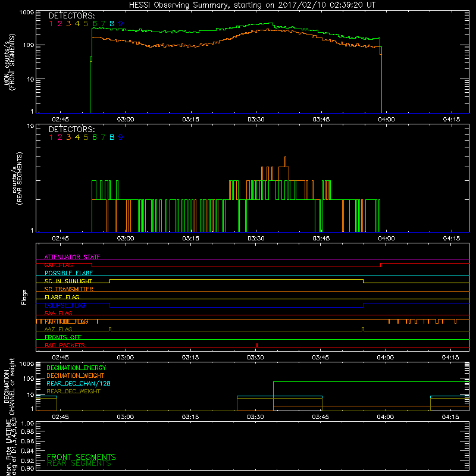Click the FRONTS_OFF flag label
476x476 pixels.
pyautogui.click(x=63, y=337)
